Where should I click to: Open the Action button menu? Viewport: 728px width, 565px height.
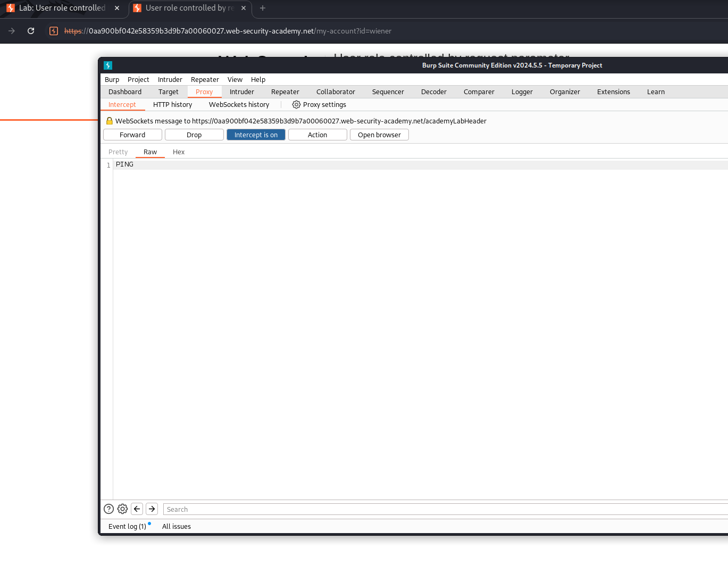coord(317,135)
